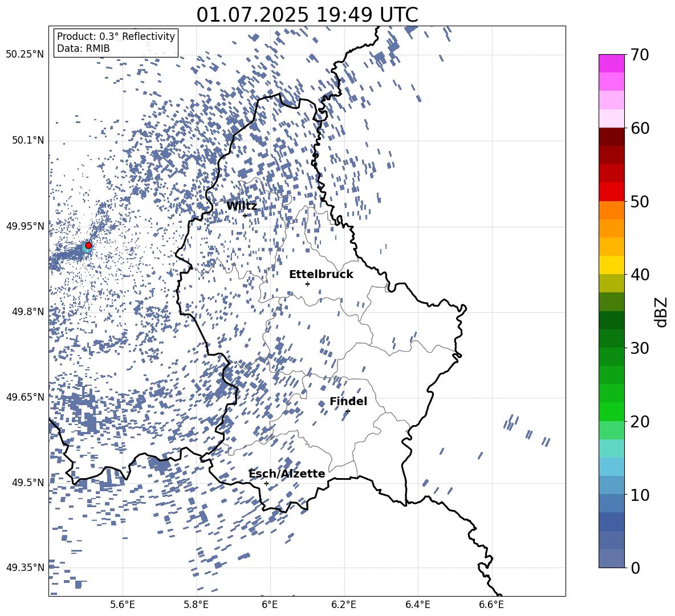The height and width of the screenshot is (616, 675).
Task: Select the Wiltz city label
Action: pyautogui.click(x=242, y=206)
